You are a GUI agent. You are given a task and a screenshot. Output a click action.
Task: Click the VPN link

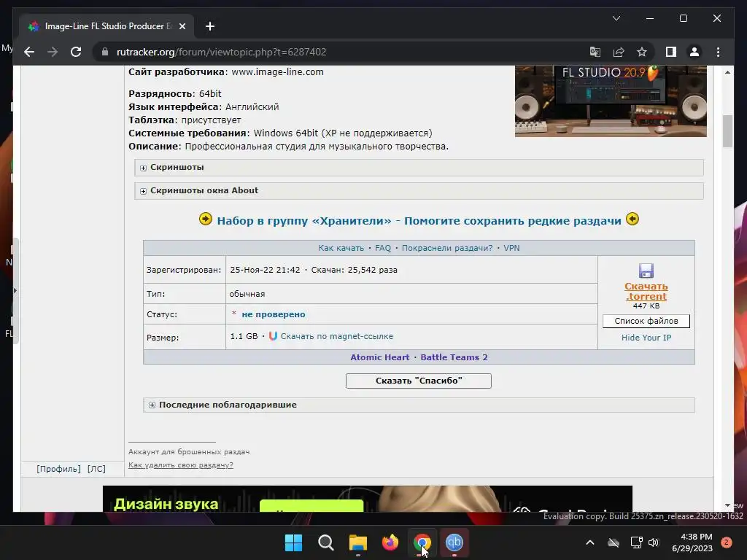pyautogui.click(x=511, y=248)
